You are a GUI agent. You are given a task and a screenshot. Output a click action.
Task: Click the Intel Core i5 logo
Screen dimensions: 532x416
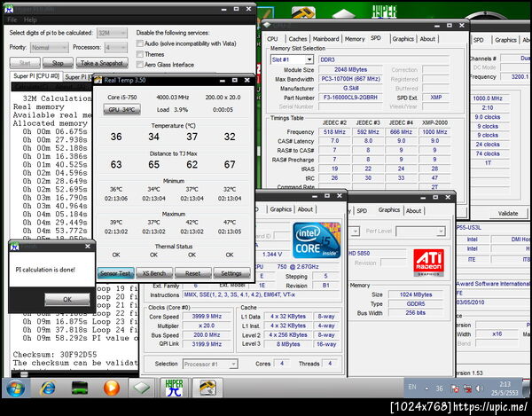tap(317, 240)
